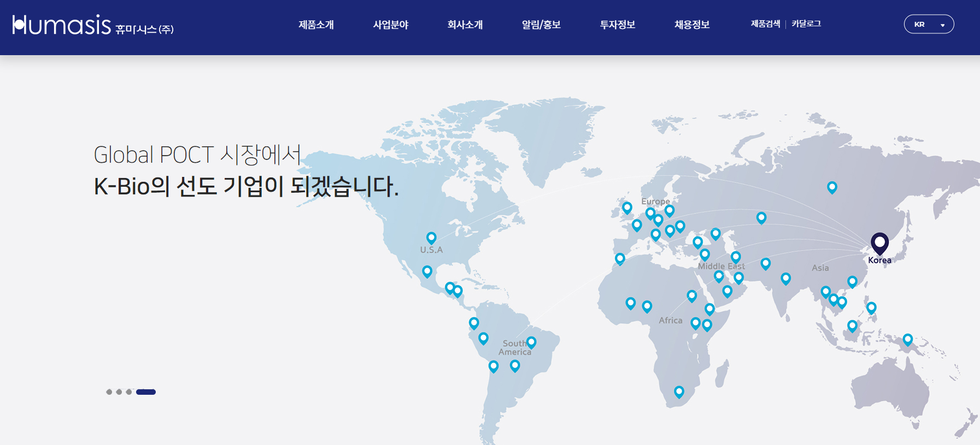Click the large dark Korea map pin
The width and height of the screenshot is (980, 445).
(x=879, y=243)
